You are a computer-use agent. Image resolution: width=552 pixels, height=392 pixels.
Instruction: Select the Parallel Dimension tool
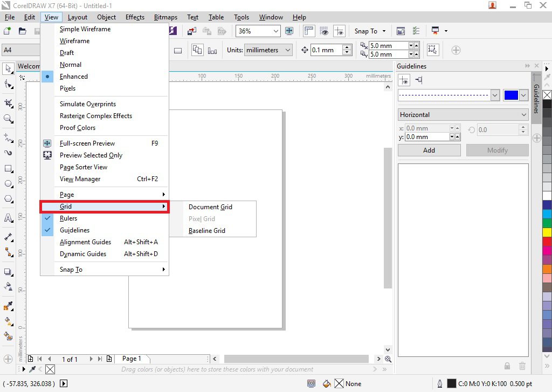pos(8,237)
